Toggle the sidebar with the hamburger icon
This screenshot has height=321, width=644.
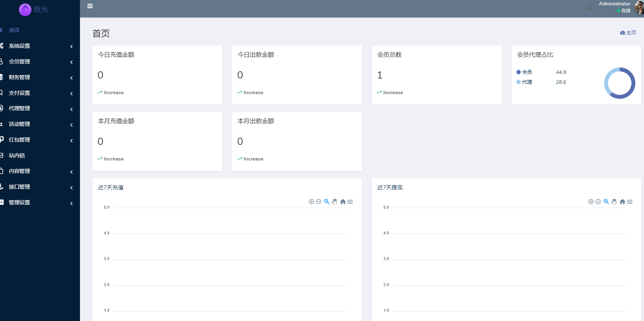90,6
